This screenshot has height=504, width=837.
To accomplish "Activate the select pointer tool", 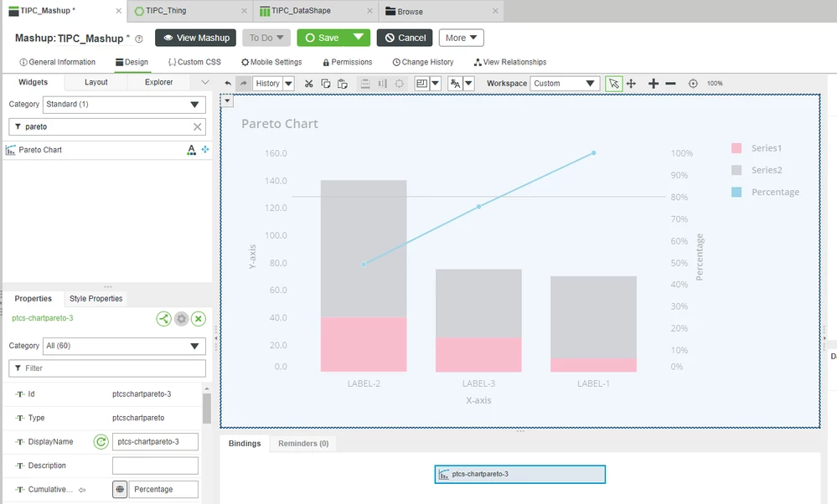I will [x=614, y=83].
